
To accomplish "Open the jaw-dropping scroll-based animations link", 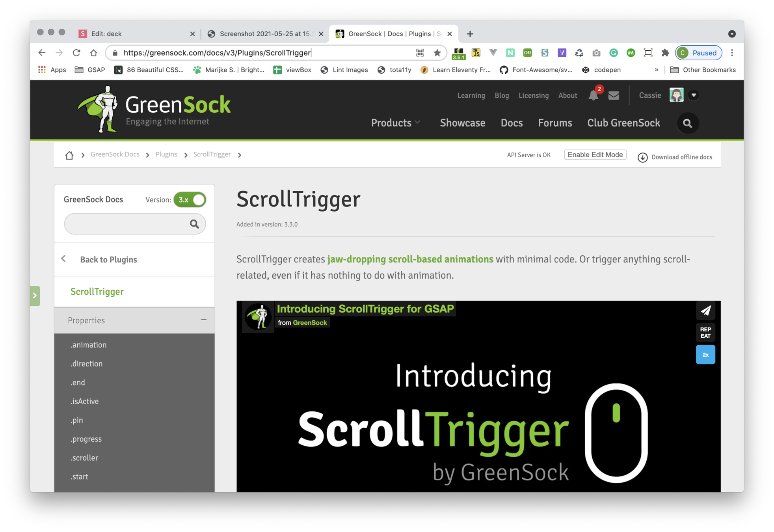I will [x=410, y=259].
